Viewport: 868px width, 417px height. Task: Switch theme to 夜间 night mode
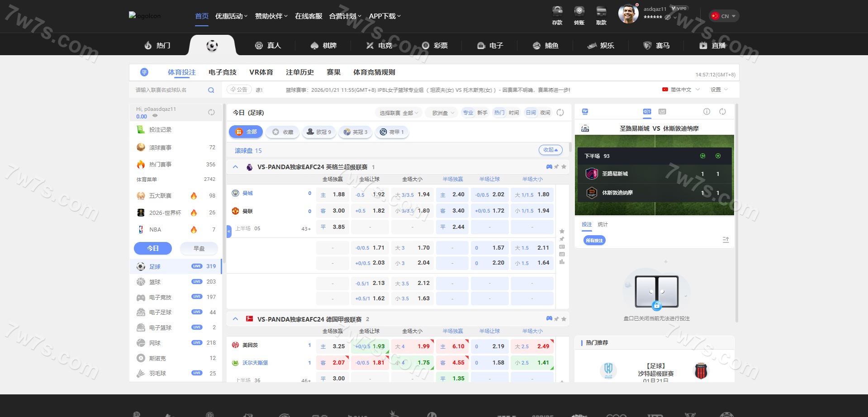[545, 113]
